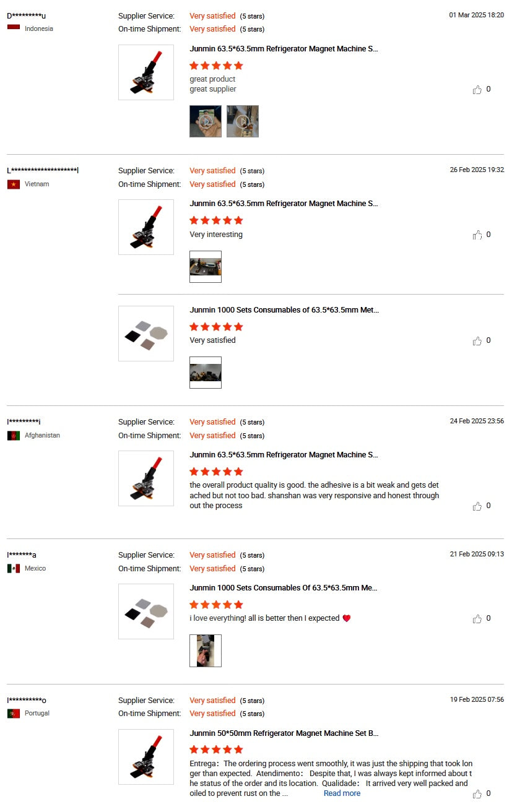Open magnet machine image in Indonesia review
This screenshot has width=512, height=812.
coord(146,72)
